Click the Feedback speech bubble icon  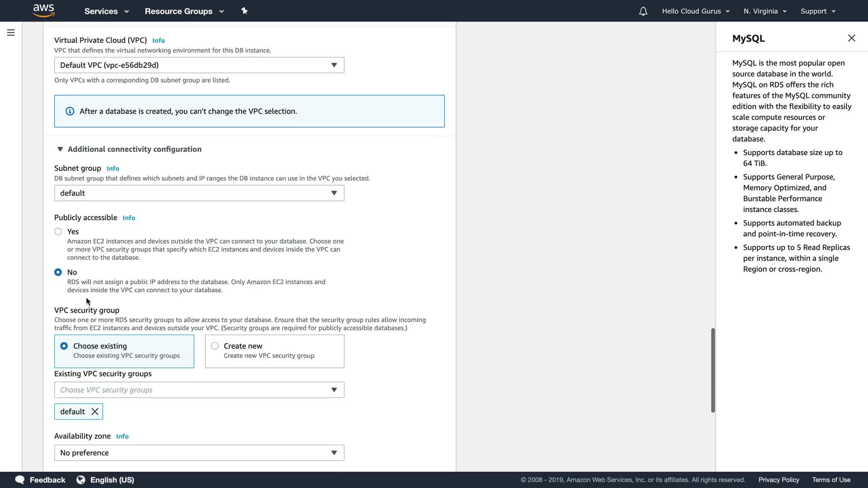[20, 480]
